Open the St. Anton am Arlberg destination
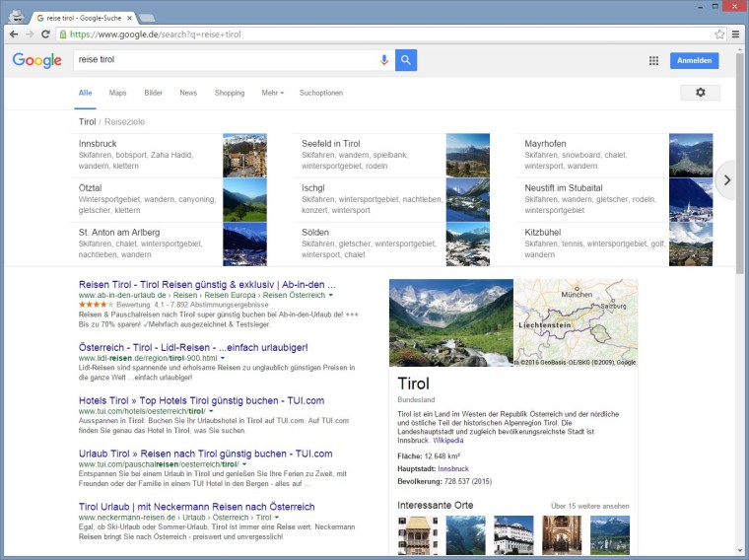 click(x=169, y=245)
